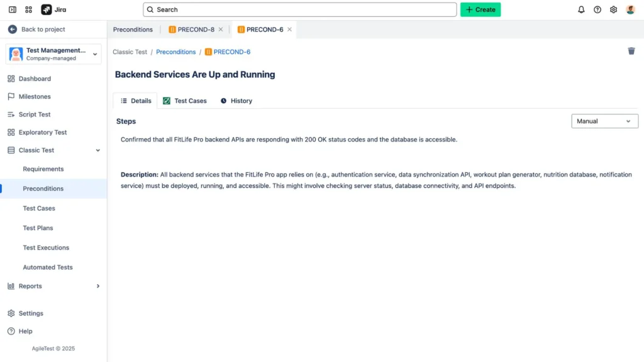Collapse the Classic Test section

97,150
